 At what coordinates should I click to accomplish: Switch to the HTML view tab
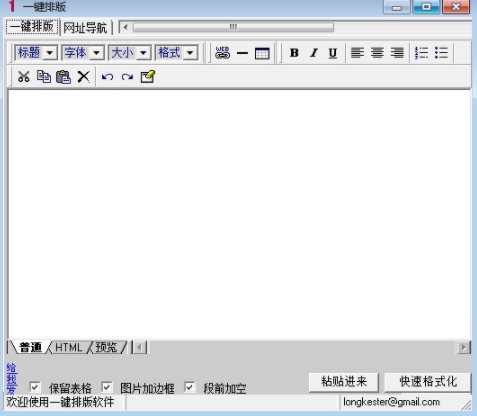[68, 347]
